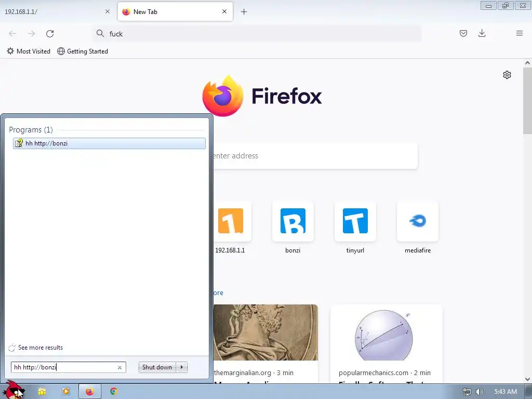532x399 pixels.
Task: Clear the Start menu search text
Action: (x=119, y=367)
